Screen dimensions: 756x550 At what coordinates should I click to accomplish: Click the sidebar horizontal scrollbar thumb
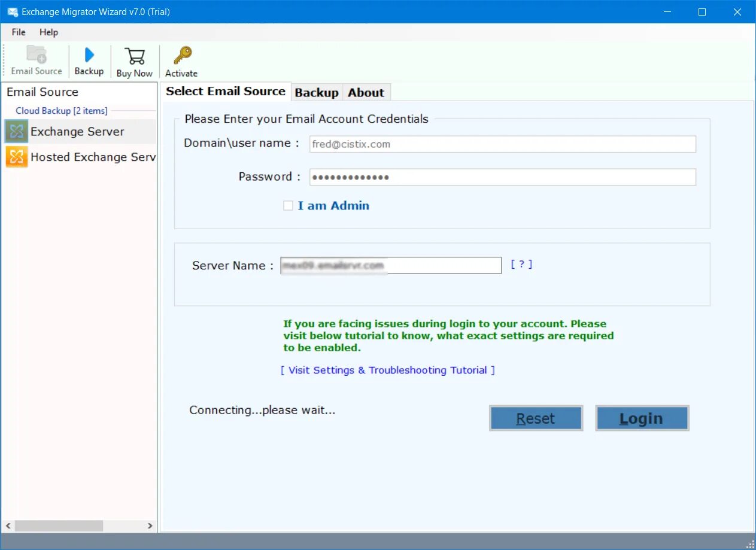pyautogui.click(x=59, y=526)
